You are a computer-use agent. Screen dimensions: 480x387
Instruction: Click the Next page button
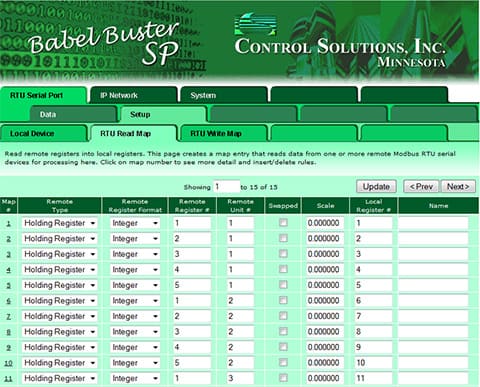pos(458,186)
